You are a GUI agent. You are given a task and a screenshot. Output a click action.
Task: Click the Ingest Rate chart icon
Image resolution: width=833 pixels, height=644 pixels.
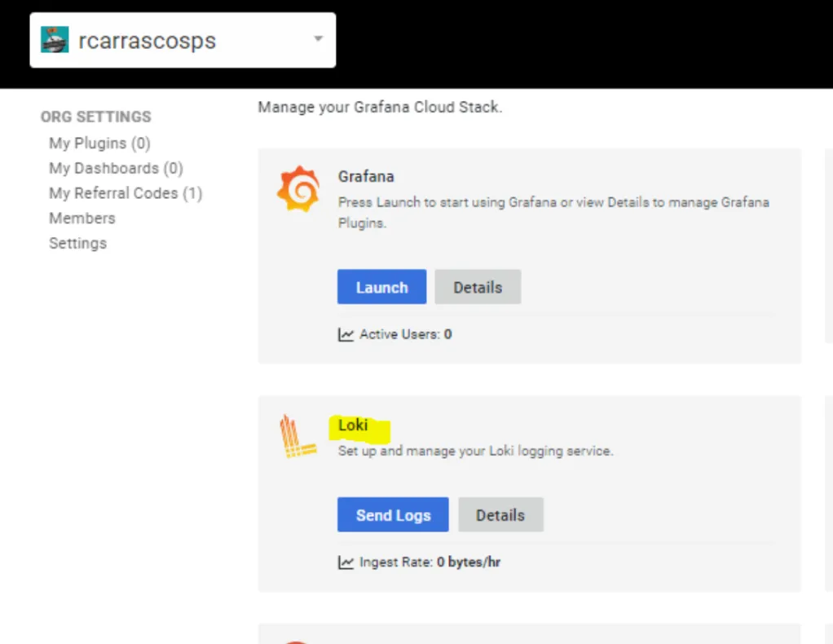pos(346,562)
